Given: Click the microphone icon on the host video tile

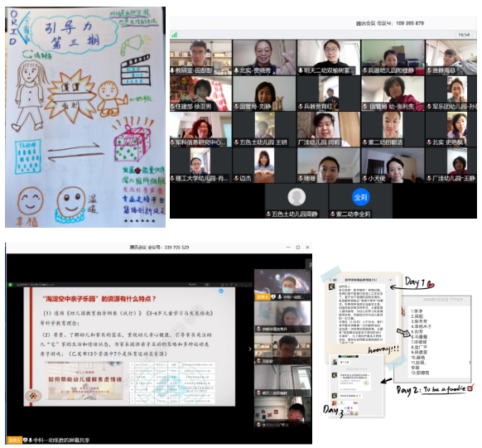Looking at the screenshot, I should 279,296.
